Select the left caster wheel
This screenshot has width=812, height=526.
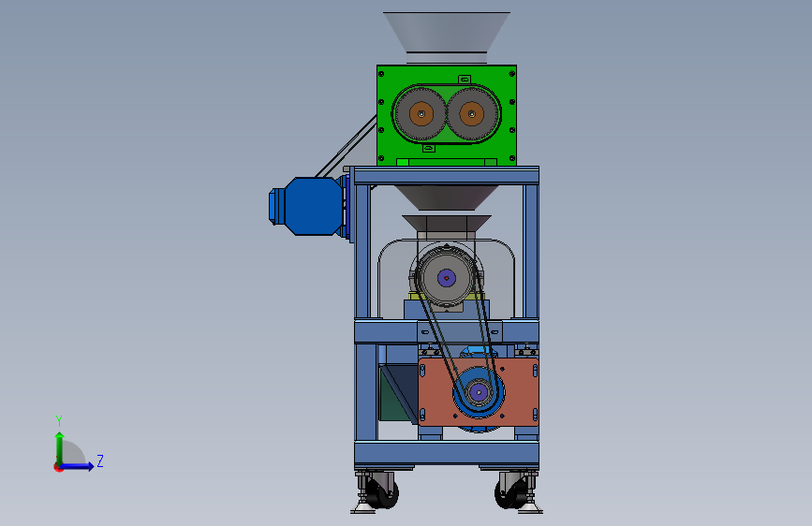(383, 494)
